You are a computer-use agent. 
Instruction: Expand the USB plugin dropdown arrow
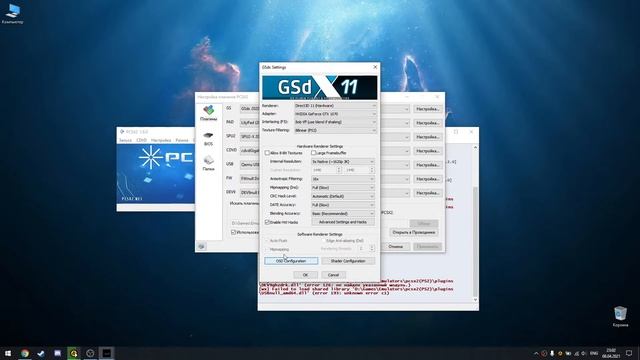pos(406,165)
